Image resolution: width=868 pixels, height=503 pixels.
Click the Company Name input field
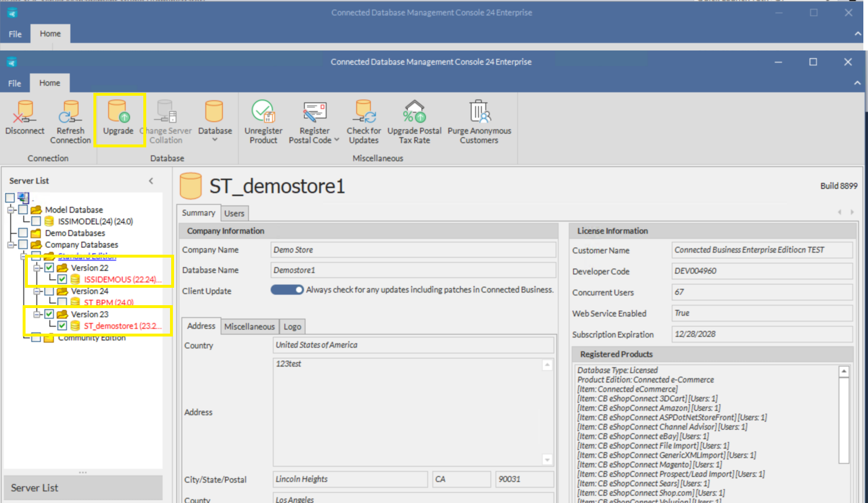tap(413, 250)
